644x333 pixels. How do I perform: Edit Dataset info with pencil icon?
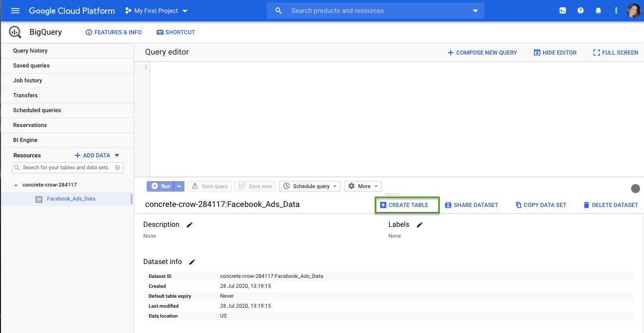coord(192,262)
